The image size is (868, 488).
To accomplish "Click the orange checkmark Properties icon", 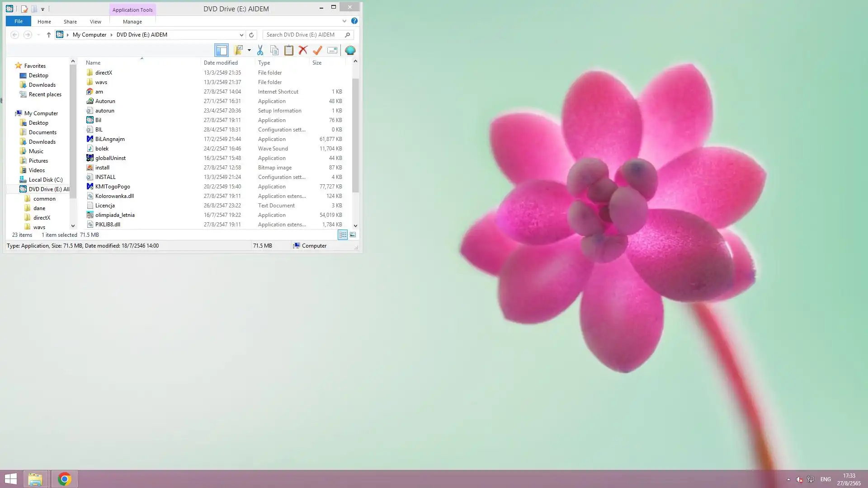I will pos(317,50).
